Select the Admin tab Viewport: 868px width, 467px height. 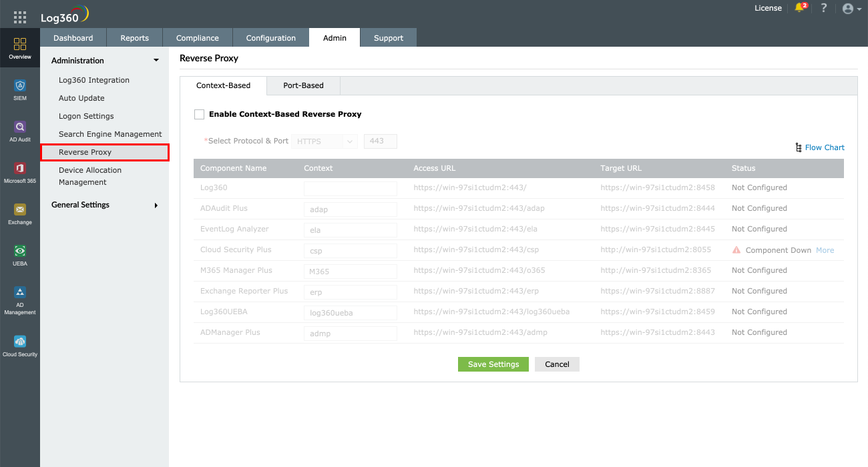335,38
